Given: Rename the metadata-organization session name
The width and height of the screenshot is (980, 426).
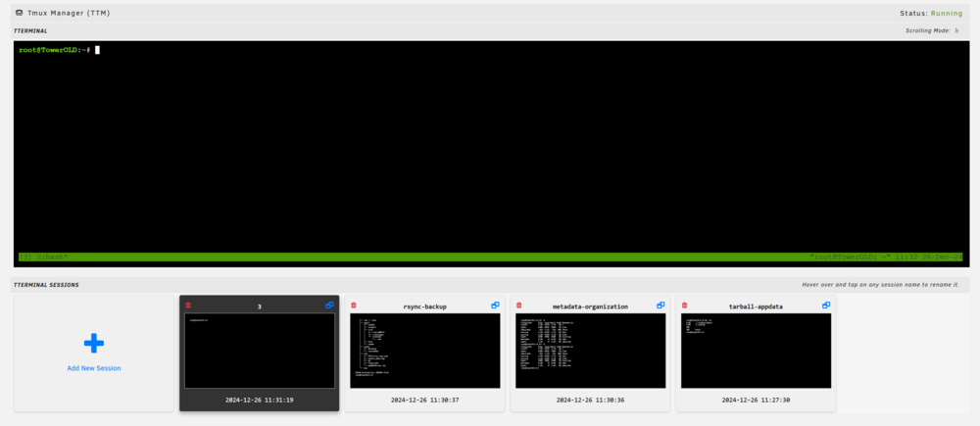Looking at the screenshot, I should 590,307.
